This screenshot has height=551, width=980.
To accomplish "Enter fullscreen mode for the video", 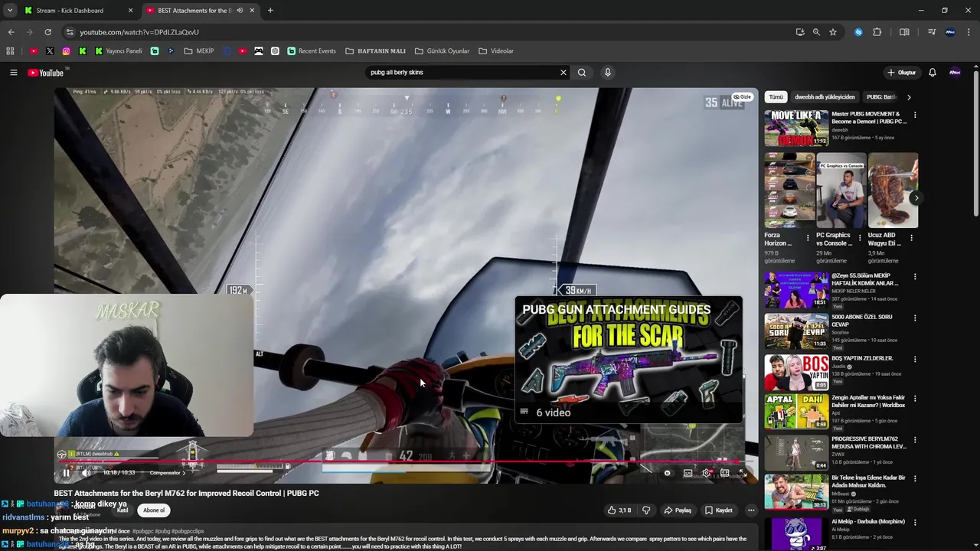I will (743, 473).
